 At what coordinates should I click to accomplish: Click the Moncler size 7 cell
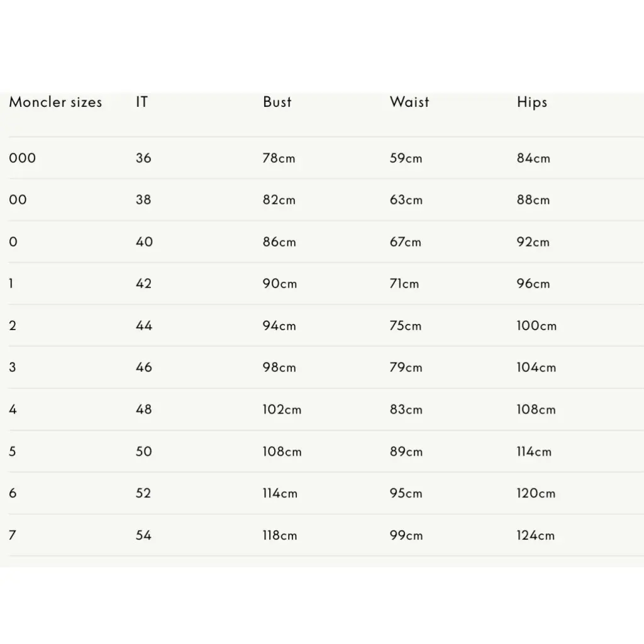13,535
